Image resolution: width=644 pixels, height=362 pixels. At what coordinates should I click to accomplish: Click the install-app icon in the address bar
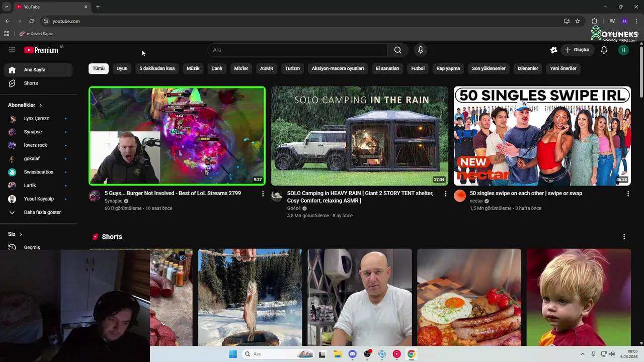coord(567,21)
